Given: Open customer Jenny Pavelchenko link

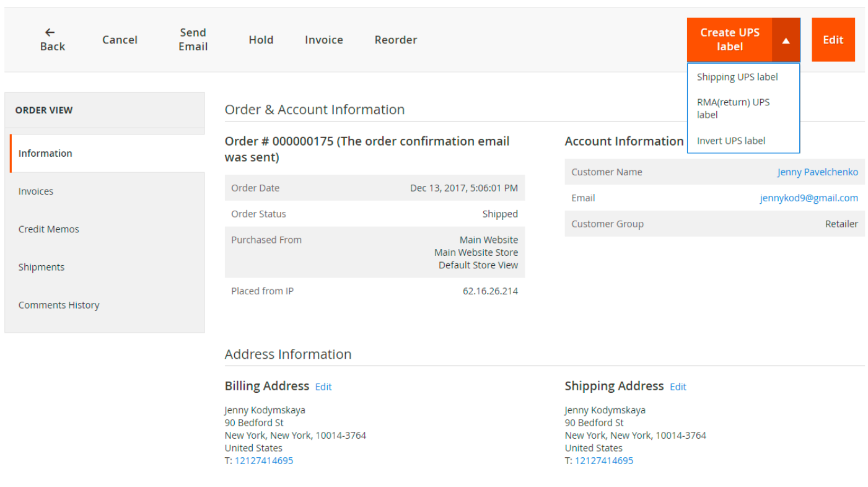Looking at the screenshot, I should click(x=817, y=172).
